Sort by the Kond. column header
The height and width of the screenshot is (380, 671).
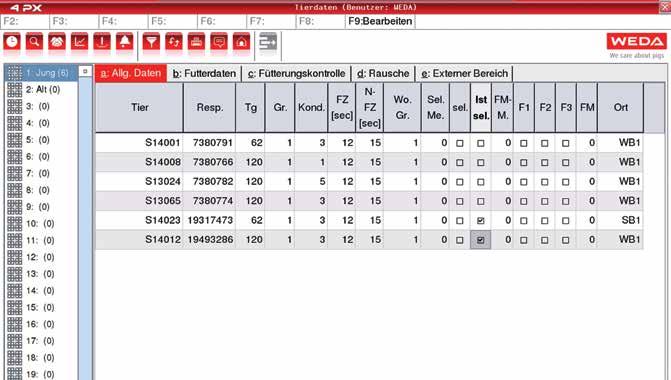311,107
